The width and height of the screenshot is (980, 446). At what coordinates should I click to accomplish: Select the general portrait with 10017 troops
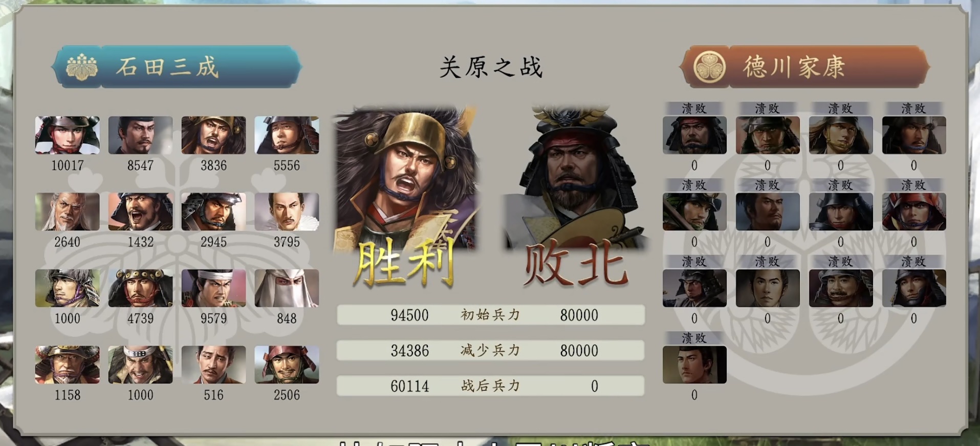click(68, 135)
